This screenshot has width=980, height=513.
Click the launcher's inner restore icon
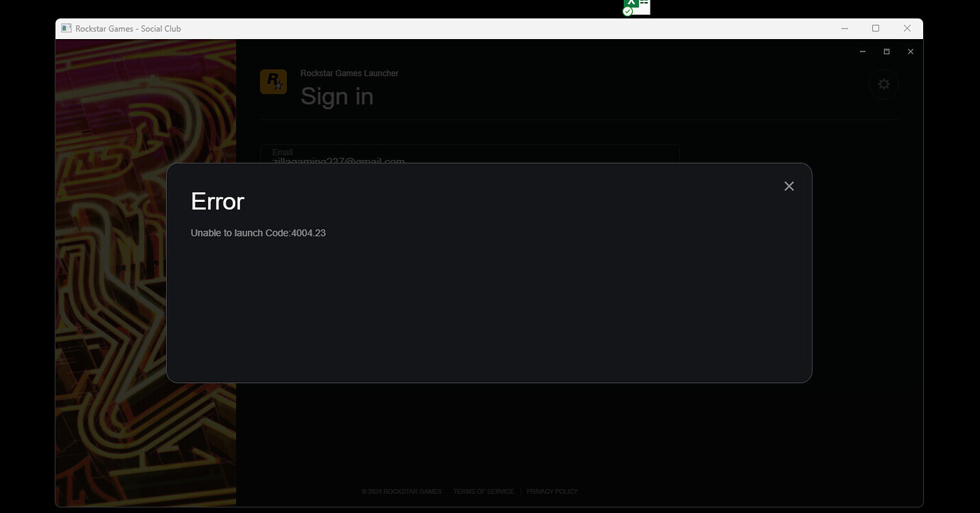[x=886, y=51]
